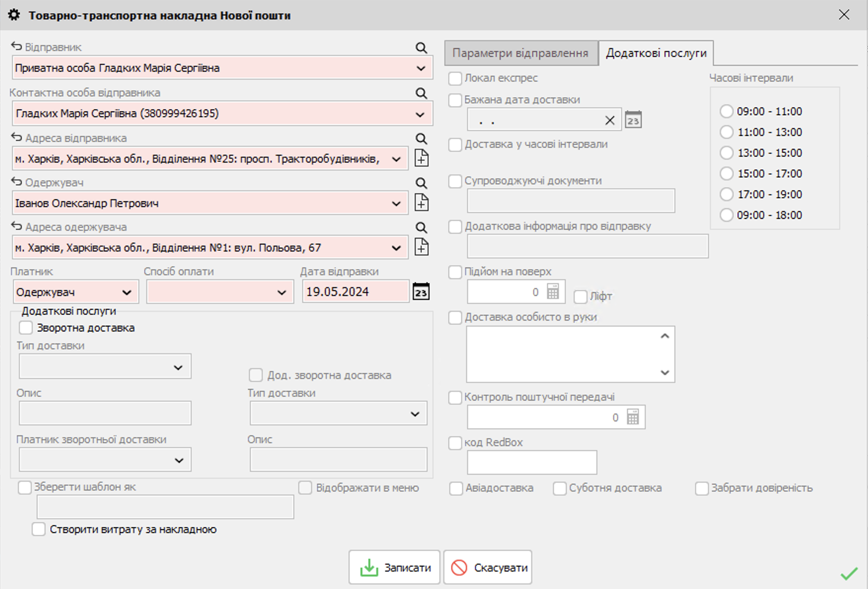This screenshot has height=589, width=868.
Task: Click the Записати button
Action: click(x=394, y=567)
